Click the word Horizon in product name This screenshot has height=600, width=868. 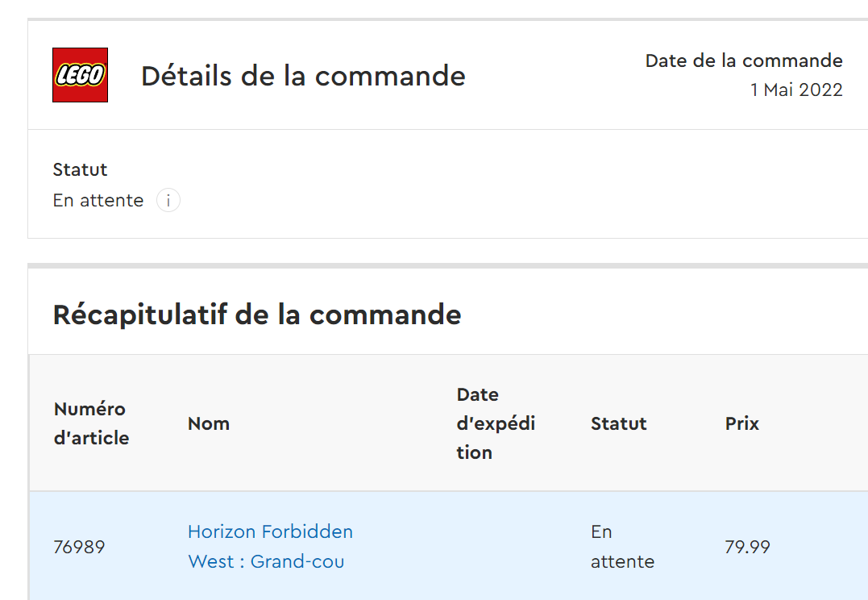click(x=220, y=532)
